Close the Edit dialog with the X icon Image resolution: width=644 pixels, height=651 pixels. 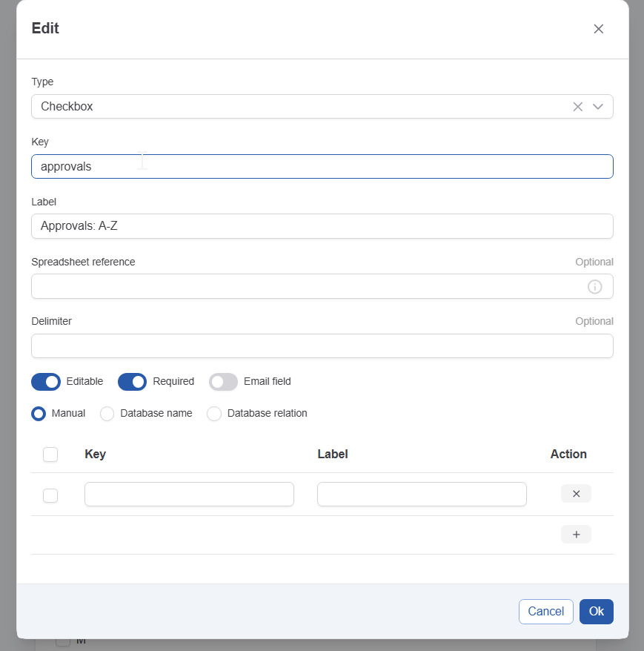pyautogui.click(x=598, y=29)
